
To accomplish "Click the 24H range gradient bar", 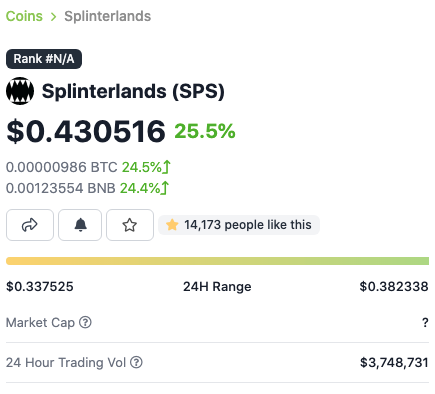I will coord(217,261).
